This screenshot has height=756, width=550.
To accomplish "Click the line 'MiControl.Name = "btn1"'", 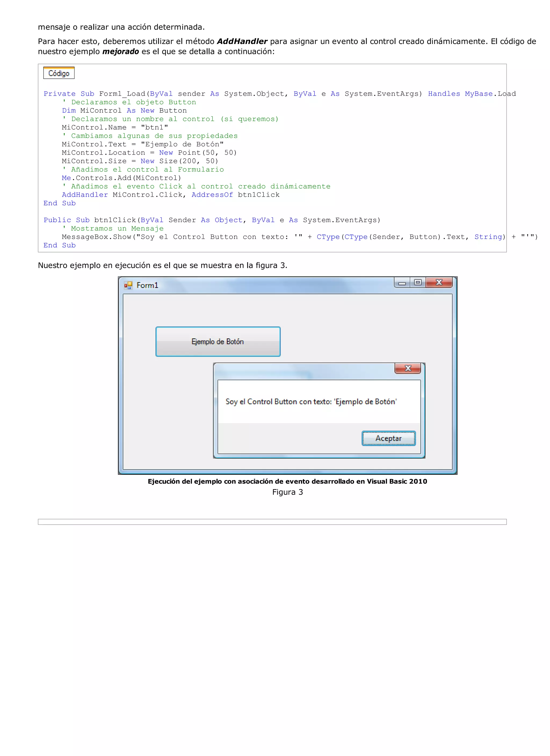I will click(115, 127).
